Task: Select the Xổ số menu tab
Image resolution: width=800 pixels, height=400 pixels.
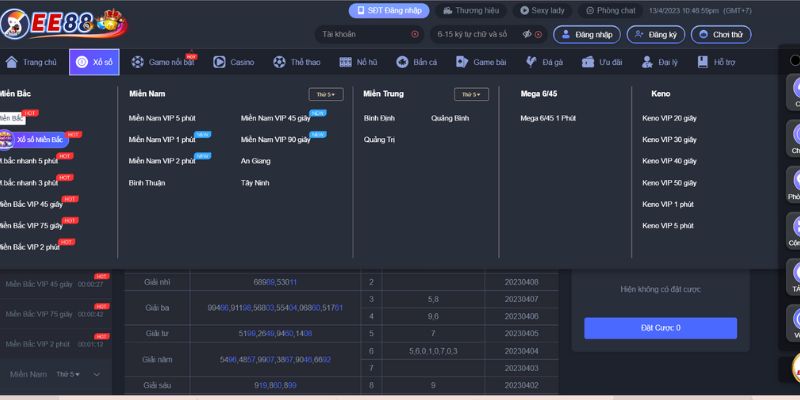Action: (94, 62)
